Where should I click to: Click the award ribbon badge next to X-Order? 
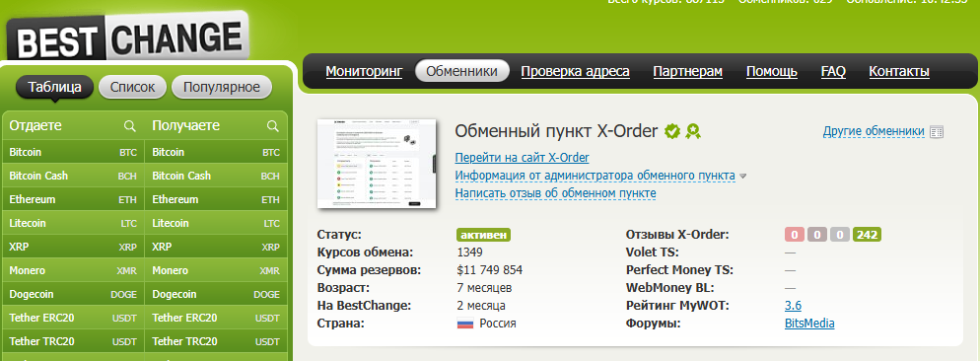point(692,131)
